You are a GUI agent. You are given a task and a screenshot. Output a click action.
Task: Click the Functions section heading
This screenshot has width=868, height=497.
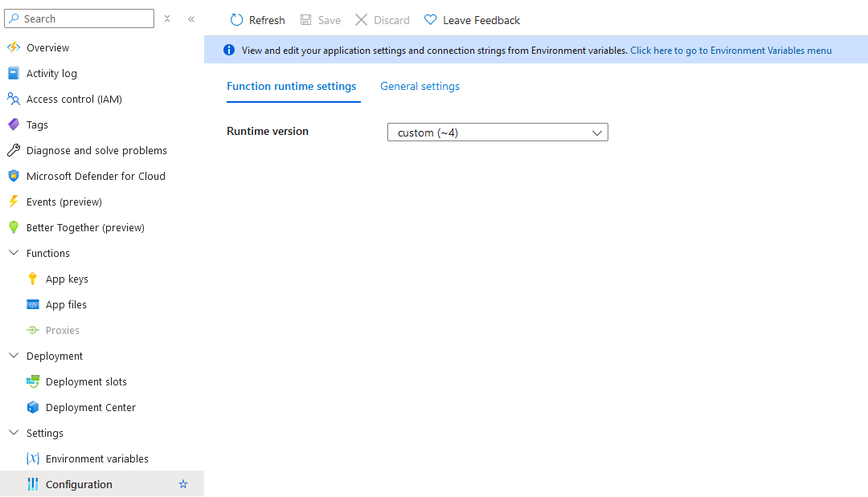[48, 253]
